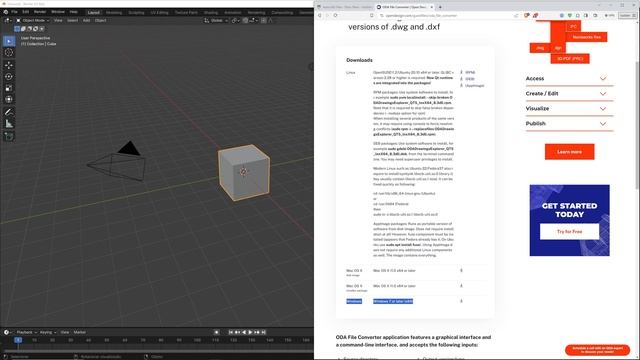Expand the Create / Edit section
This screenshot has width=640, height=360.
[569, 93]
